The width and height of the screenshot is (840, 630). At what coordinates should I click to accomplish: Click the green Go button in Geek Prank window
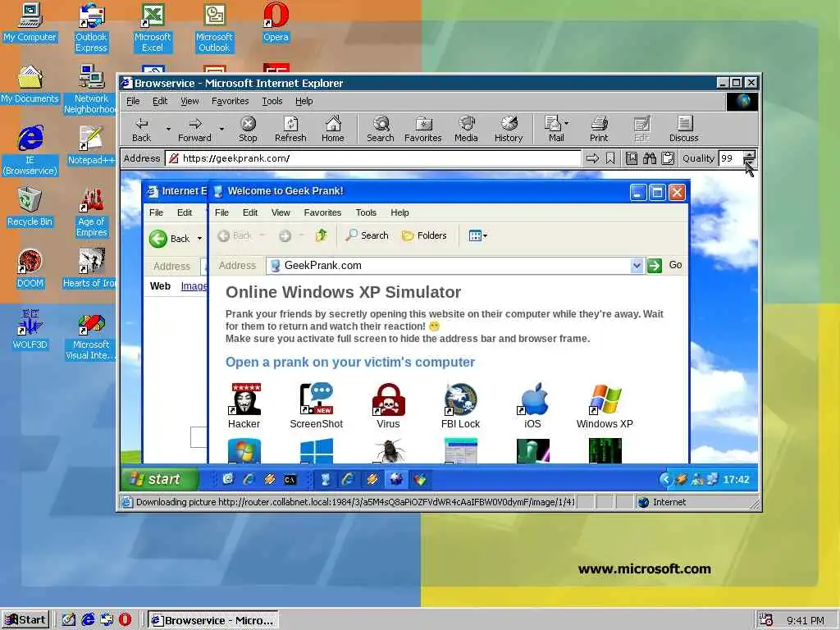[x=654, y=266]
